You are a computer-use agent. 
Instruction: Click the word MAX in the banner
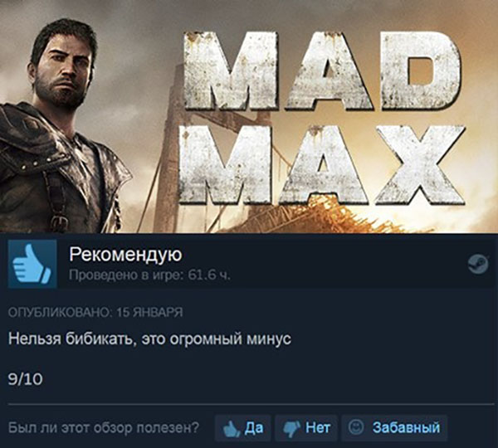pyautogui.click(x=322, y=163)
